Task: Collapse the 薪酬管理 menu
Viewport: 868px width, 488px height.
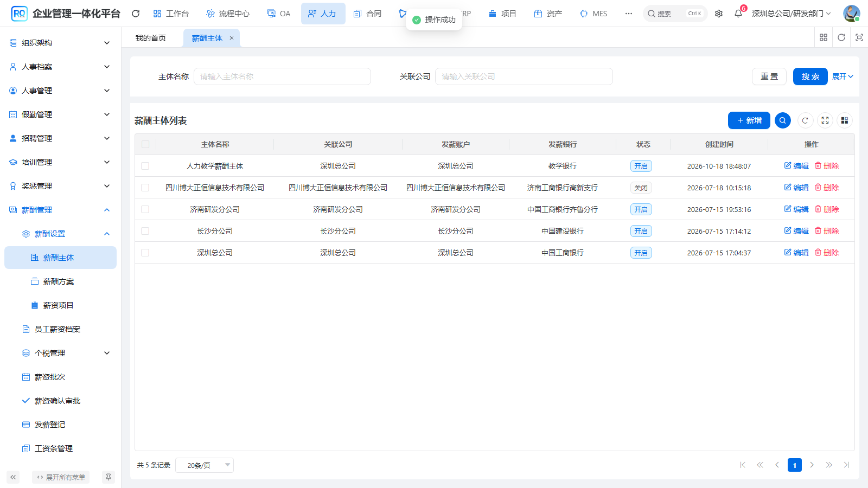Action: pos(60,210)
